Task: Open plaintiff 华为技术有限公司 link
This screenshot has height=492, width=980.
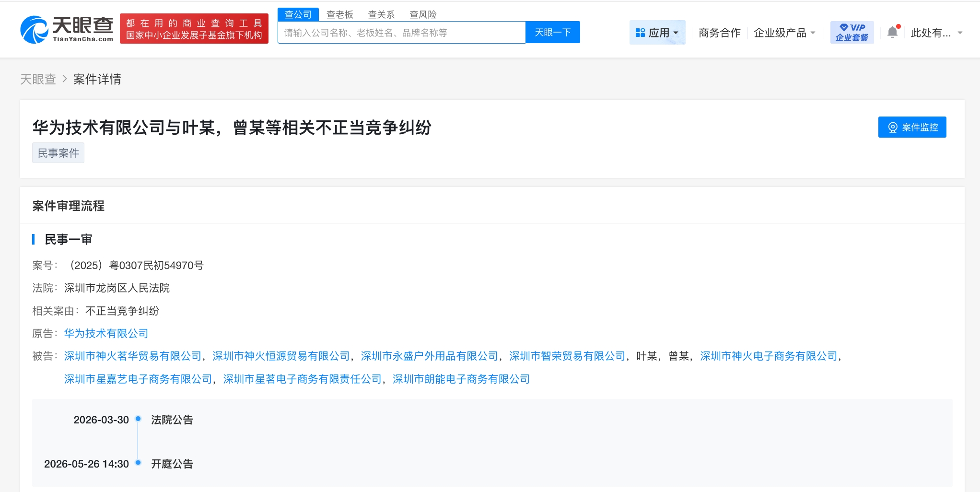Action: [x=106, y=333]
